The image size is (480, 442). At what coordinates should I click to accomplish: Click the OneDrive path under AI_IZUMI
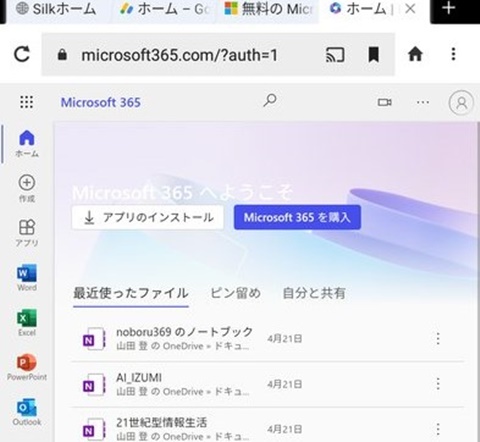point(183,392)
